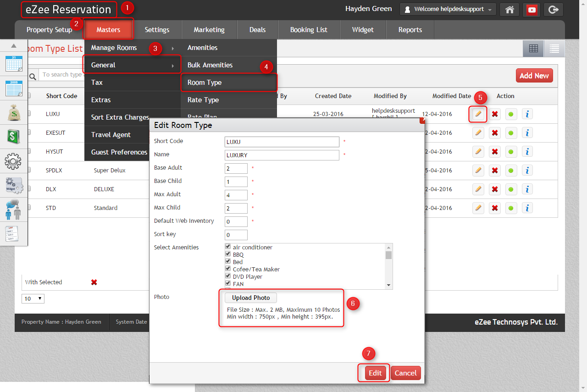Open the 2005 calendar sidebar icon
Image resolution: width=587 pixels, height=392 pixels.
[14, 88]
